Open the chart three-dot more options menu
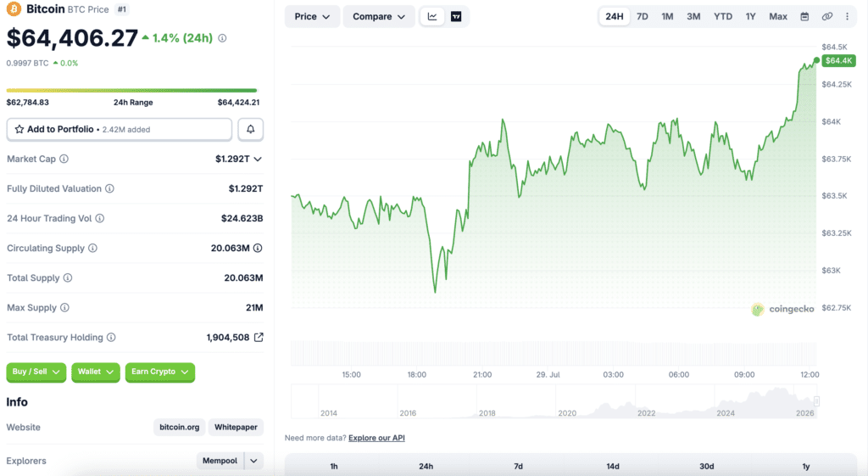 click(847, 17)
